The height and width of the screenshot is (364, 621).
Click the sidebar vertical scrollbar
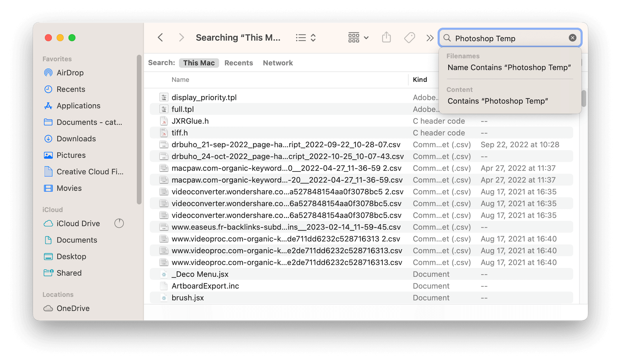point(139,129)
